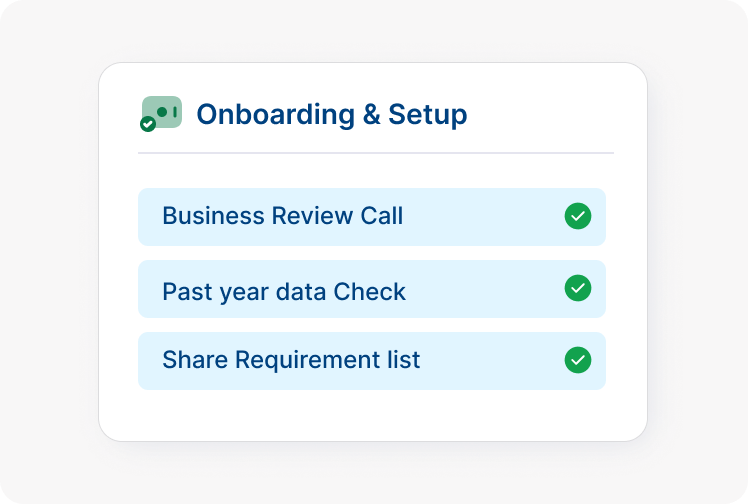Click the Onboarding & Setup header icon
748x504 pixels.
(163, 111)
